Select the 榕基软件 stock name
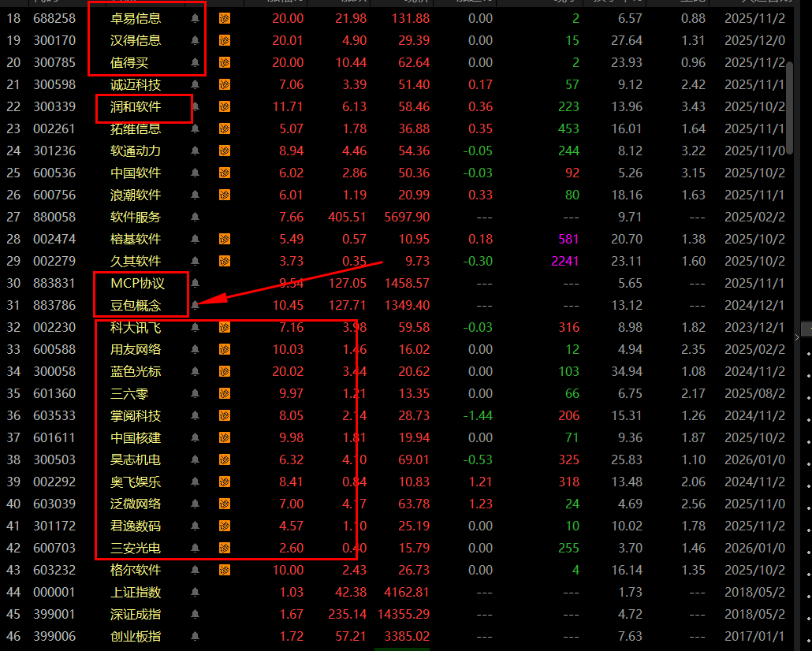This screenshot has height=651, width=812. click(136, 240)
